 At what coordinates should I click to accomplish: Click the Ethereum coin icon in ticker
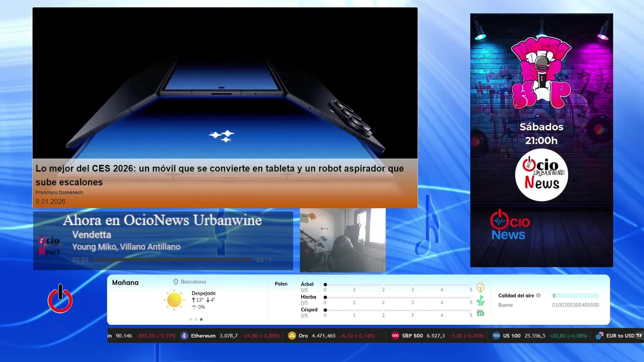(x=185, y=336)
